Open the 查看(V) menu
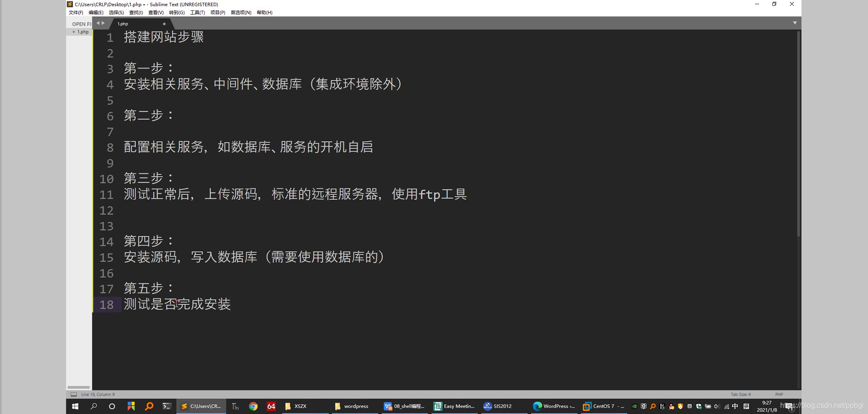 tap(156, 13)
